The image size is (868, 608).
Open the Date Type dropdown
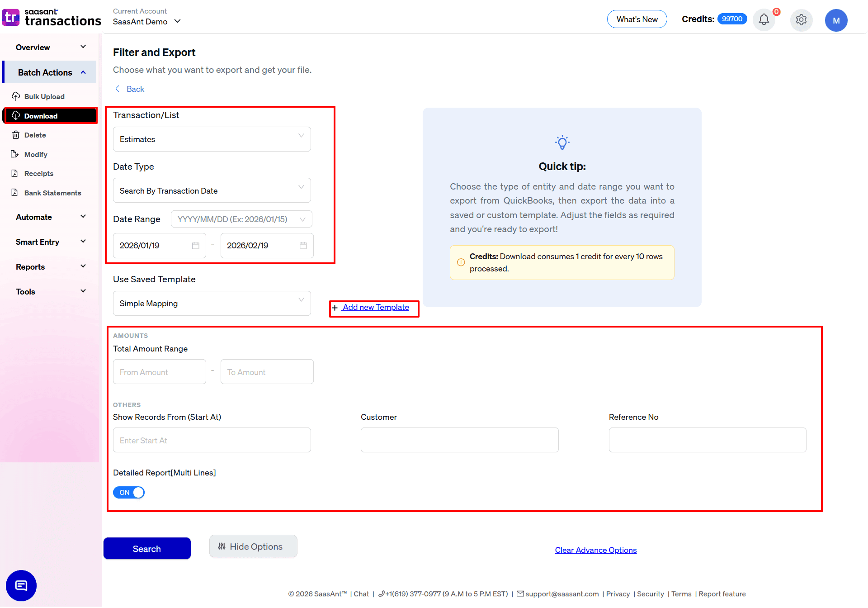[x=212, y=191]
